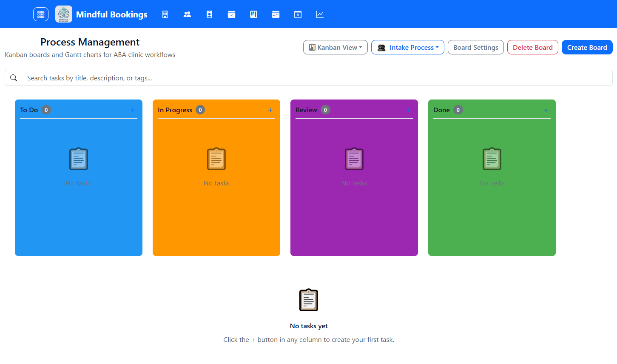Viewport: 617px width, 364px height.
Task: Click the cancellations calendar-x icon
Action: point(298,14)
